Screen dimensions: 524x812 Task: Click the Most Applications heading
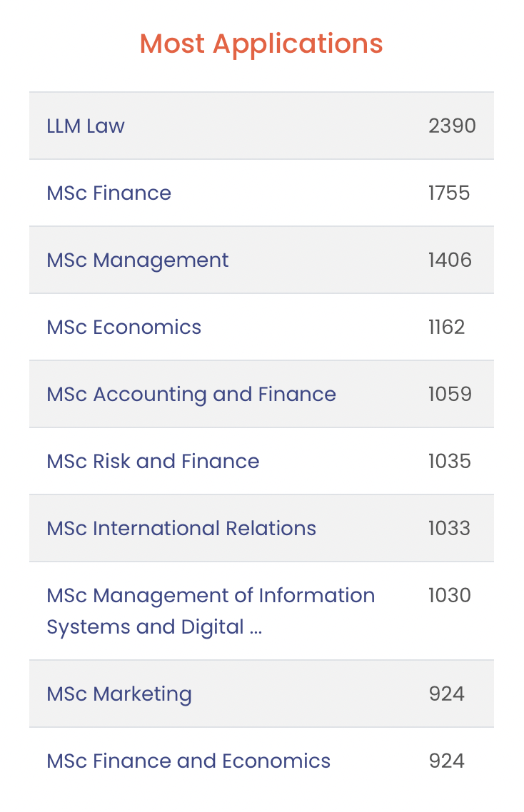[x=261, y=44]
